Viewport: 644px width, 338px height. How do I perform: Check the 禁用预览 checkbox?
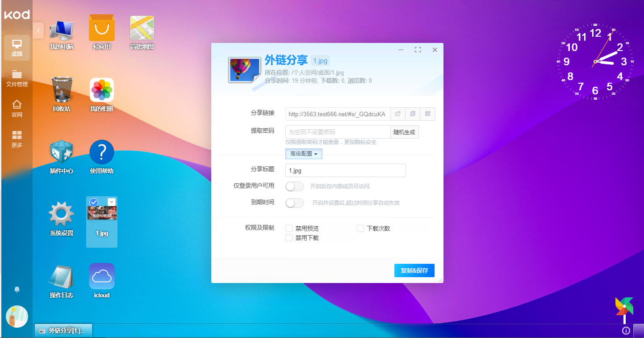(289, 228)
